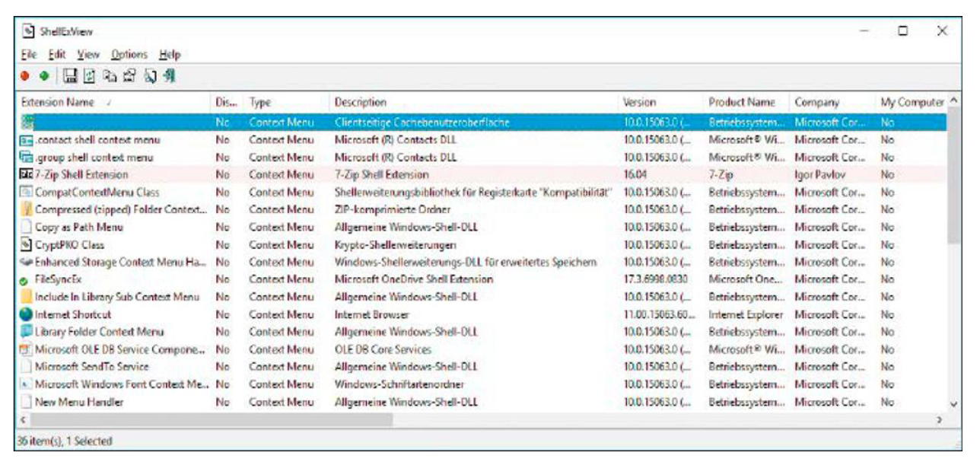Viewport: 980px width, 465px height.
Task: Click the 'Windows-Schriftartenordner' description cell
Action: [x=399, y=384]
